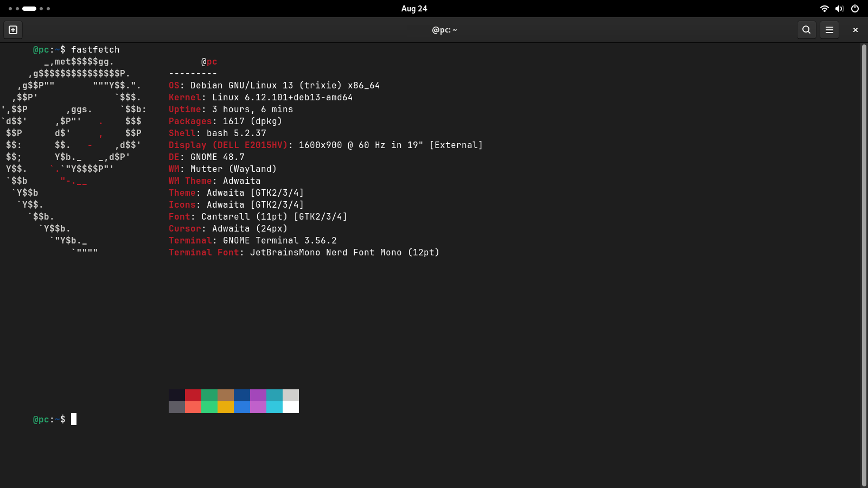Click the bright yellow color block
Screen dimensions: 868x488
(x=226, y=407)
